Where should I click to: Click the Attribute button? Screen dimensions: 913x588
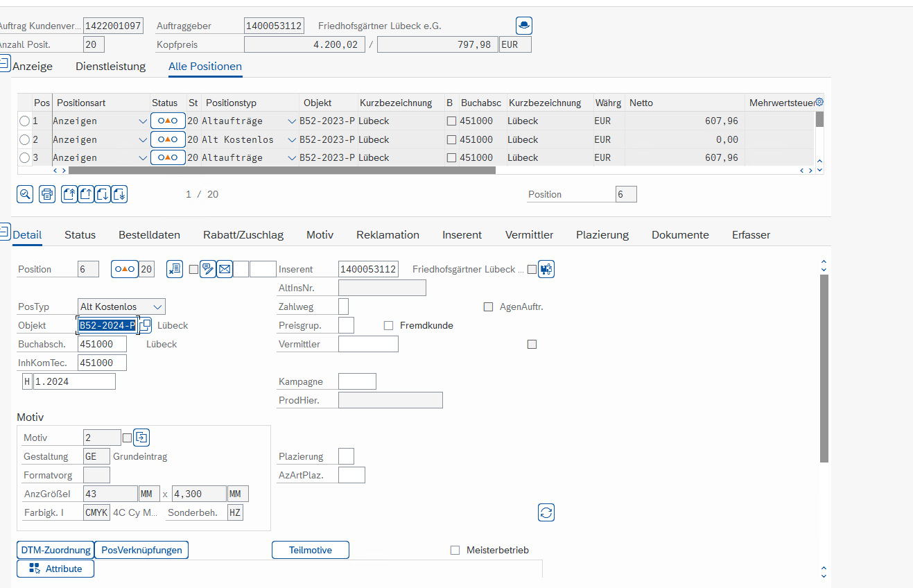point(55,569)
